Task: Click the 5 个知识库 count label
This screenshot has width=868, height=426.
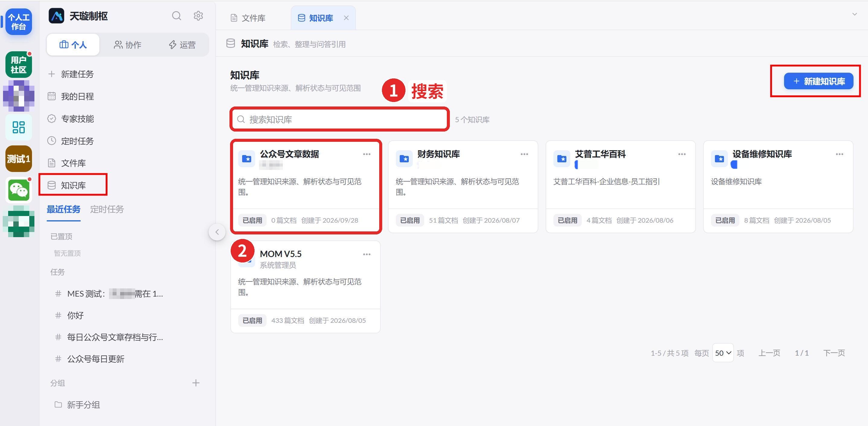Action: point(472,119)
